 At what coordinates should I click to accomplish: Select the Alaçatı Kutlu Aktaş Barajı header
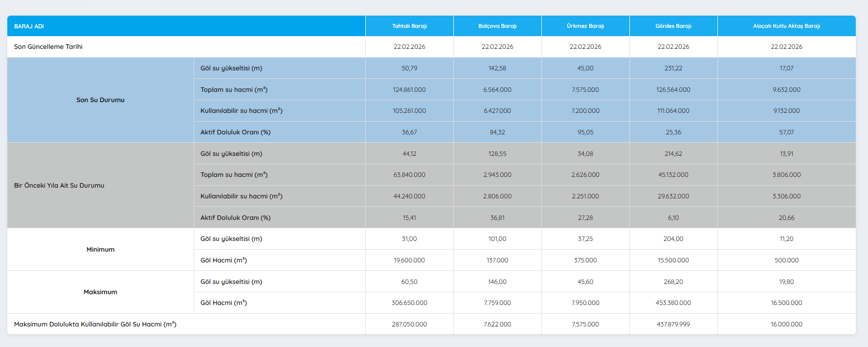[786, 26]
